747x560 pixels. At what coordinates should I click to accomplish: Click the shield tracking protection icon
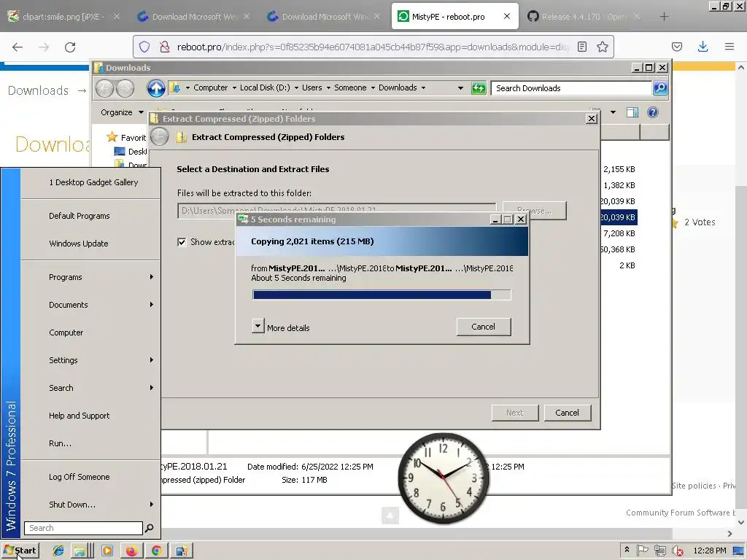tap(144, 47)
